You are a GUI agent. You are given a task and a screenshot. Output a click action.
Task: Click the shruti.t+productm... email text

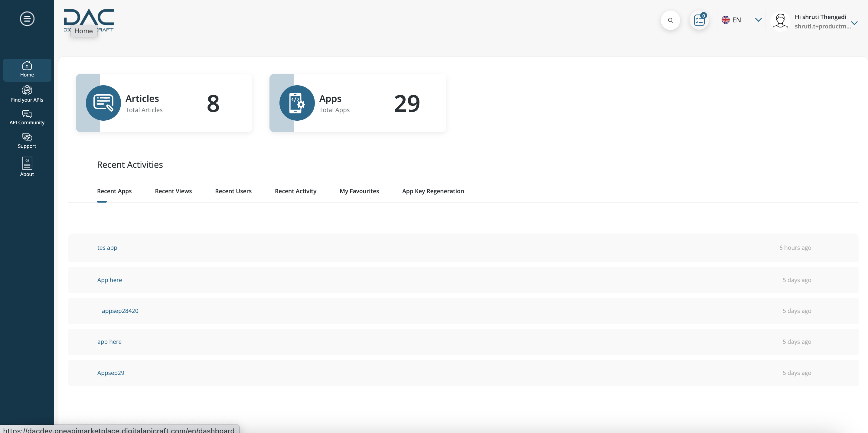(x=823, y=26)
